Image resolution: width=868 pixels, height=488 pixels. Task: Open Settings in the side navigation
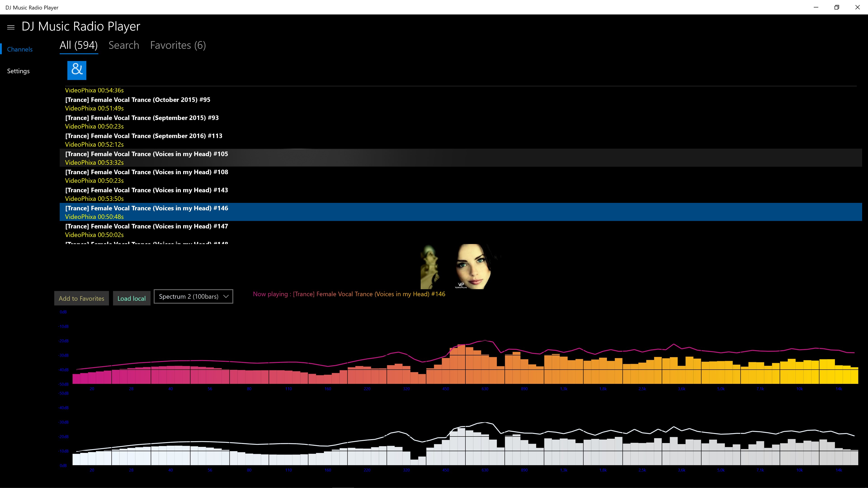point(18,71)
